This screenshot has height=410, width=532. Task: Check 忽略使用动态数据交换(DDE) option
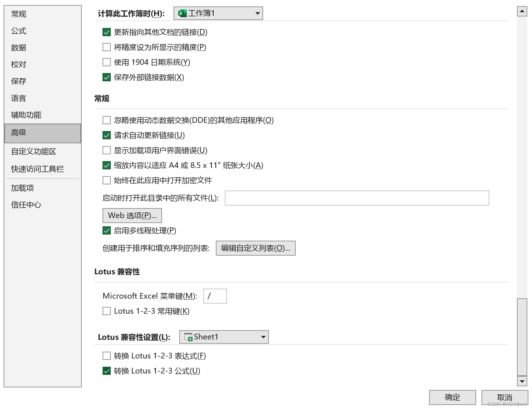tap(106, 120)
